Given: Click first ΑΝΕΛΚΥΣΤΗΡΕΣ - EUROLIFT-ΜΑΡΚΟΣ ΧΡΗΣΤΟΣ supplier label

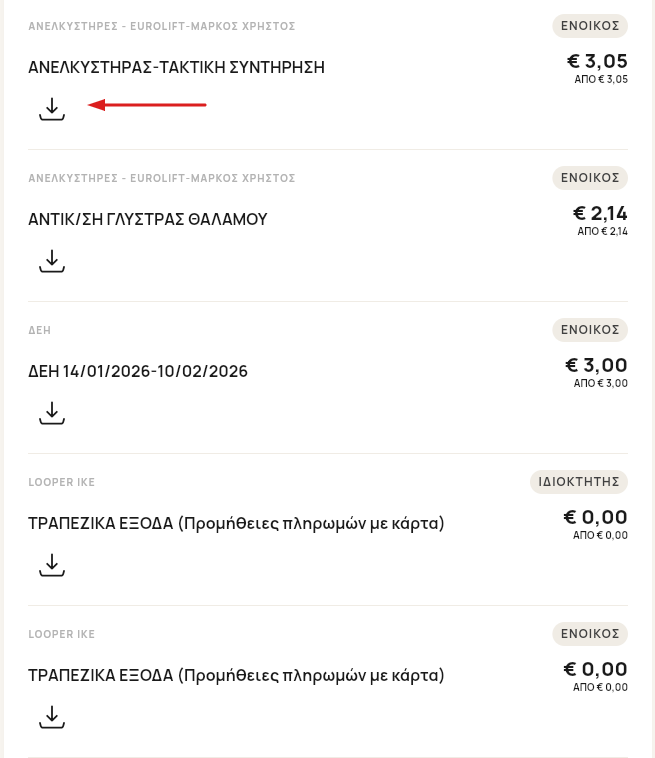Looking at the screenshot, I should (x=162, y=26).
